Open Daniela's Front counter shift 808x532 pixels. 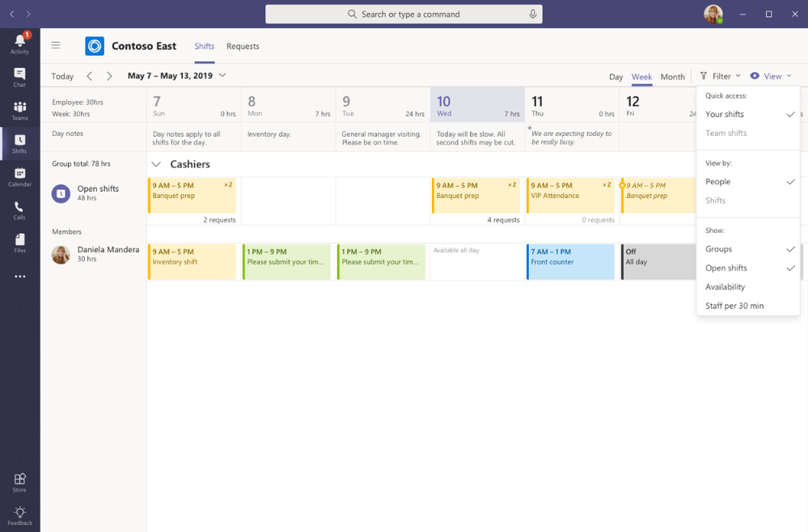click(x=570, y=262)
